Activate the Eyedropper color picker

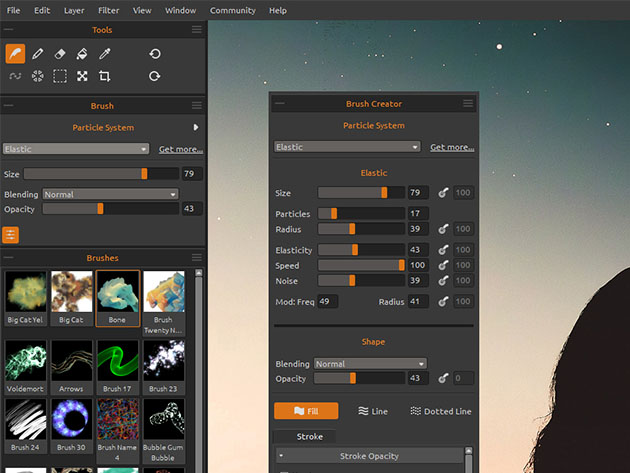[104, 53]
